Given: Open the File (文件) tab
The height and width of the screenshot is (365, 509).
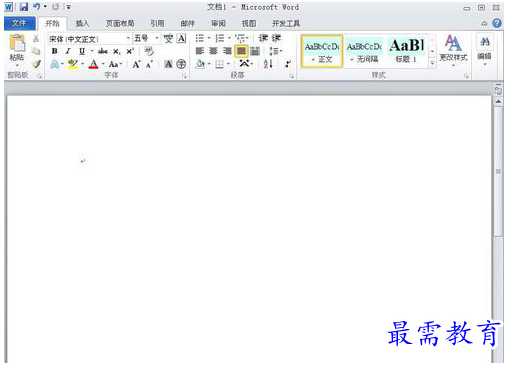Looking at the screenshot, I should pos(19,23).
